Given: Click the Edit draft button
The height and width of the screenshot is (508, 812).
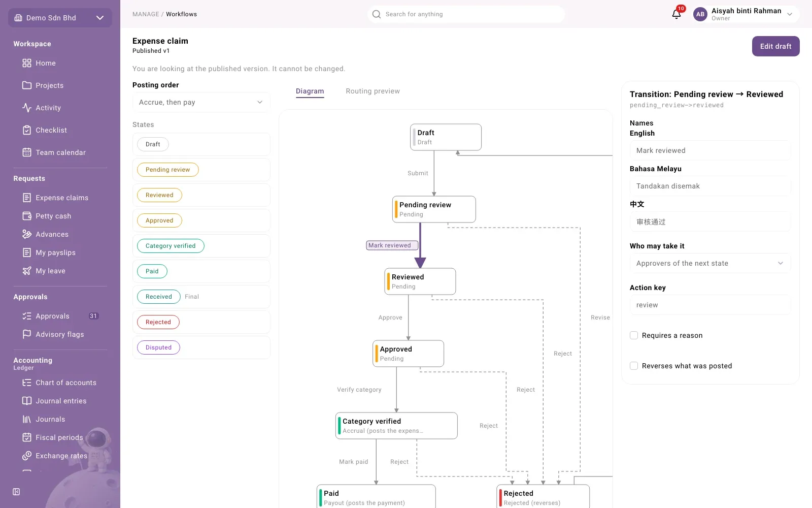Looking at the screenshot, I should pos(775,46).
